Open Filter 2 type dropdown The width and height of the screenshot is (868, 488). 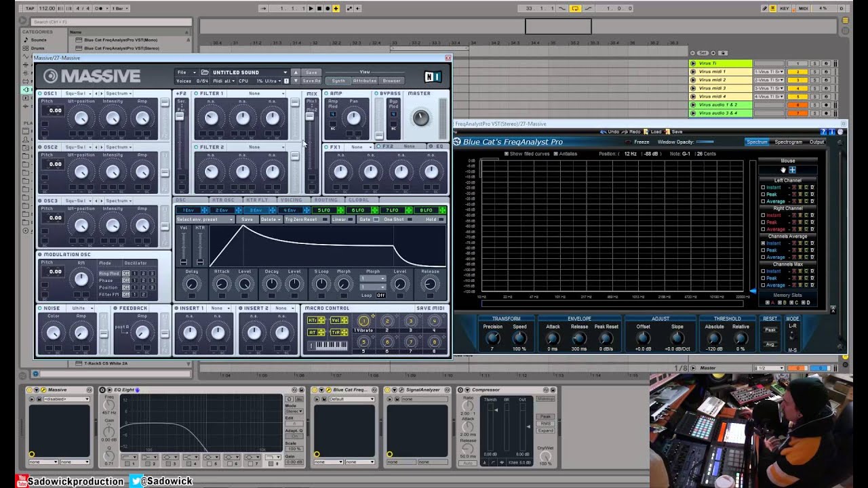coord(258,147)
